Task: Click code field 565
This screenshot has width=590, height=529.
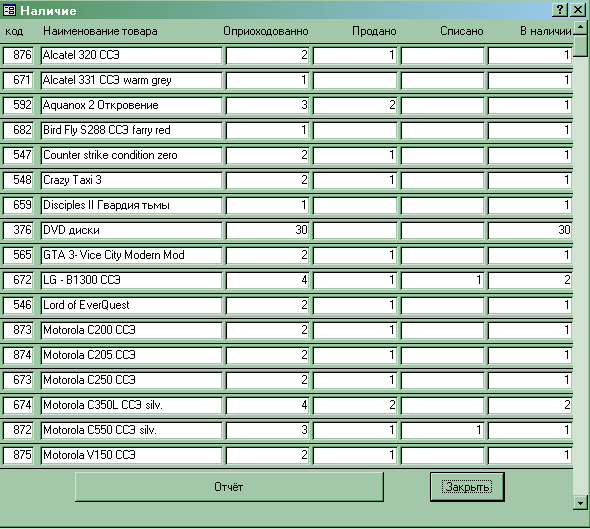Action: 18,255
